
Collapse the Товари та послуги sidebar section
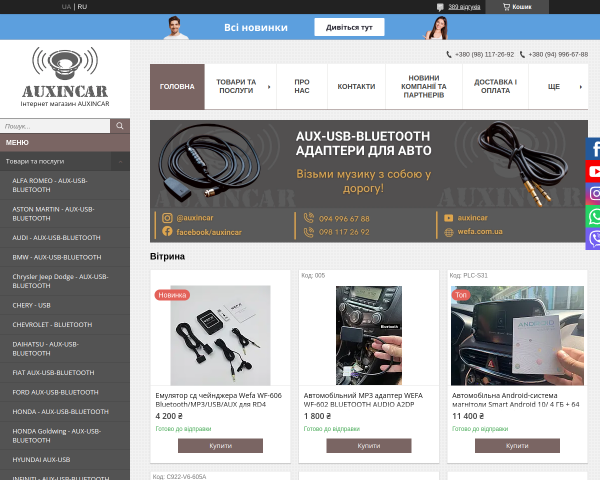click(x=120, y=162)
